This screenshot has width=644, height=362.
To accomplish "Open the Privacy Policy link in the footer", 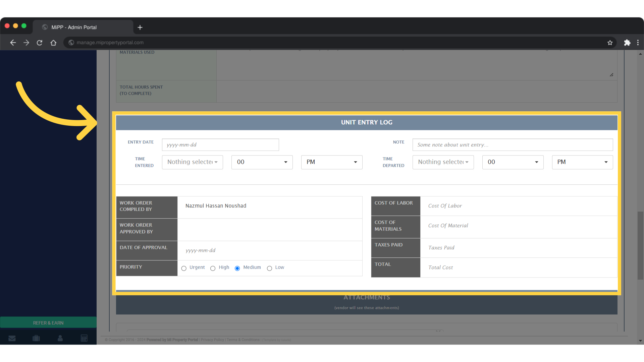I will [x=212, y=340].
